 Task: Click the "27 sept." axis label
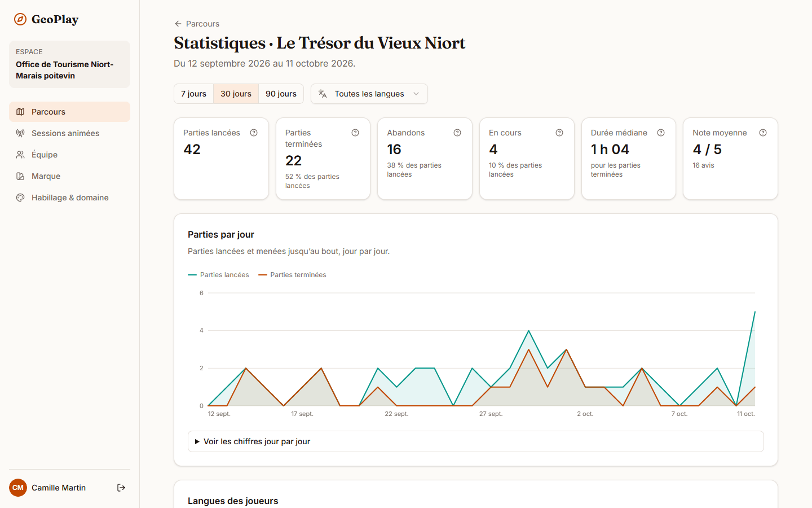point(491,414)
